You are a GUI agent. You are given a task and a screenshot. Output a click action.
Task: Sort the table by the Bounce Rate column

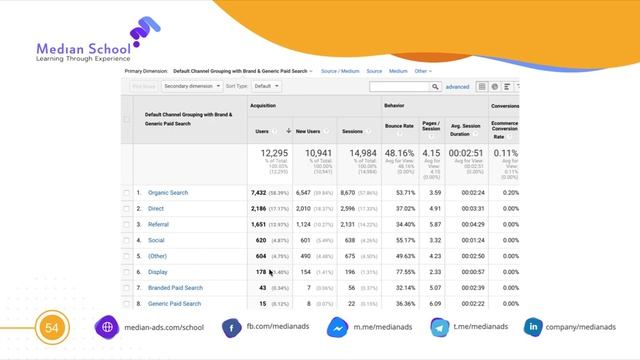pyautogui.click(x=399, y=126)
